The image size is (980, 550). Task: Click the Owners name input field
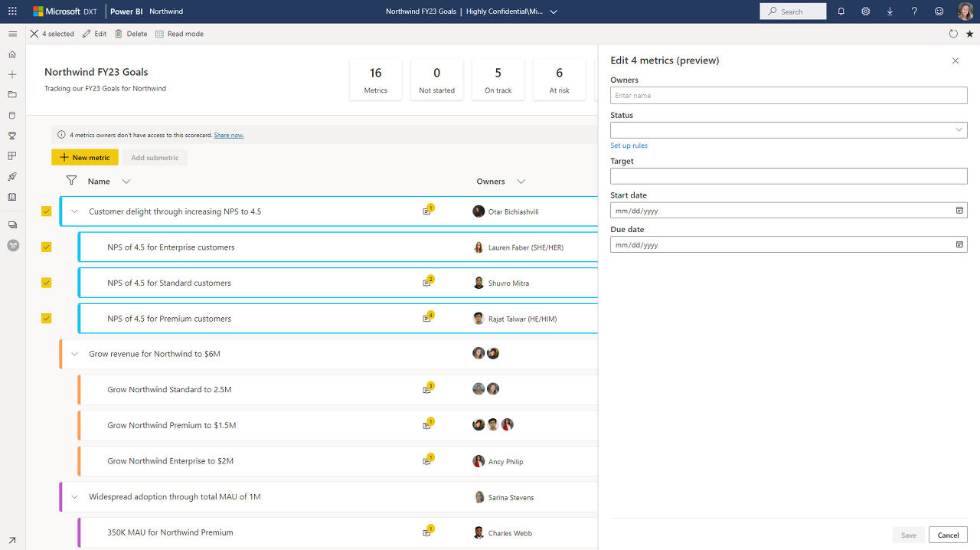789,96
